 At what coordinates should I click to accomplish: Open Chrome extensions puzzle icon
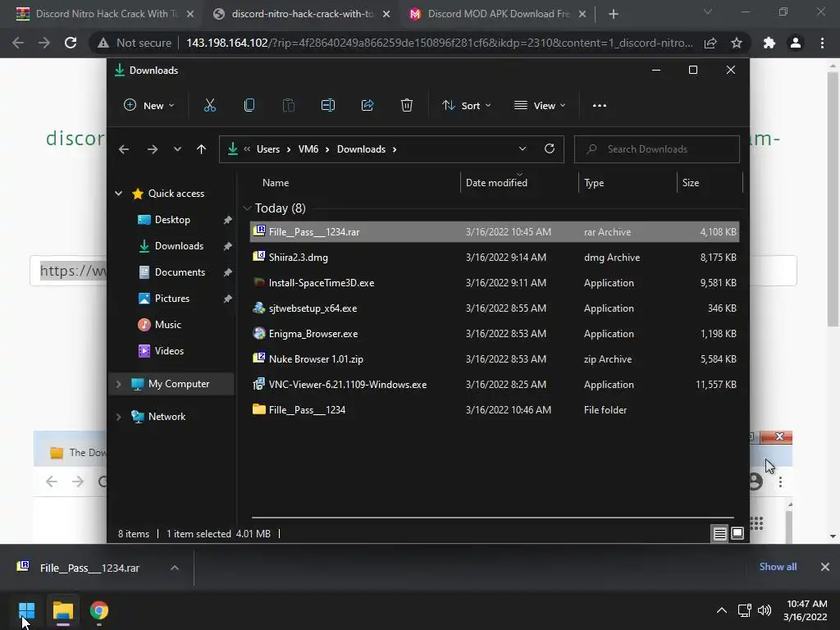click(769, 43)
